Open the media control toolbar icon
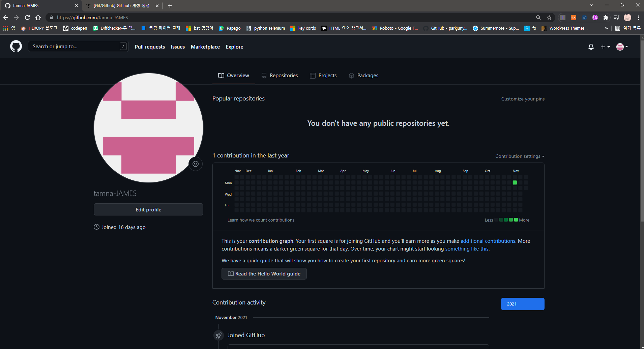The height and width of the screenshot is (349, 644). click(617, 18)
